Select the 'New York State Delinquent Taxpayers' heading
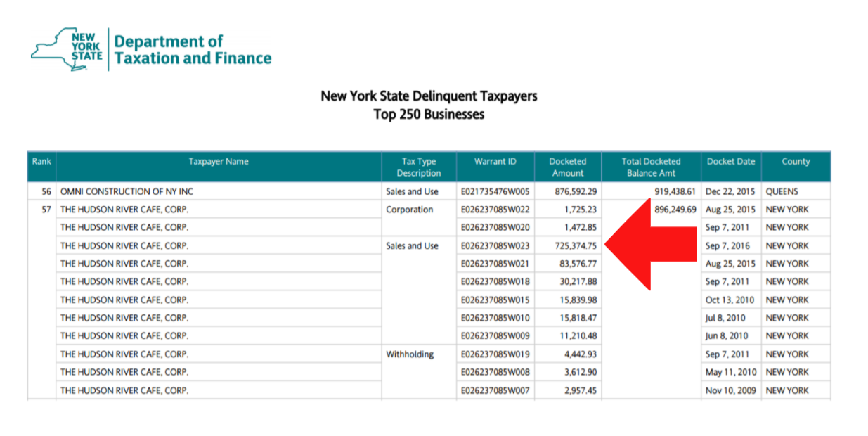 click(x=429, y=96)
